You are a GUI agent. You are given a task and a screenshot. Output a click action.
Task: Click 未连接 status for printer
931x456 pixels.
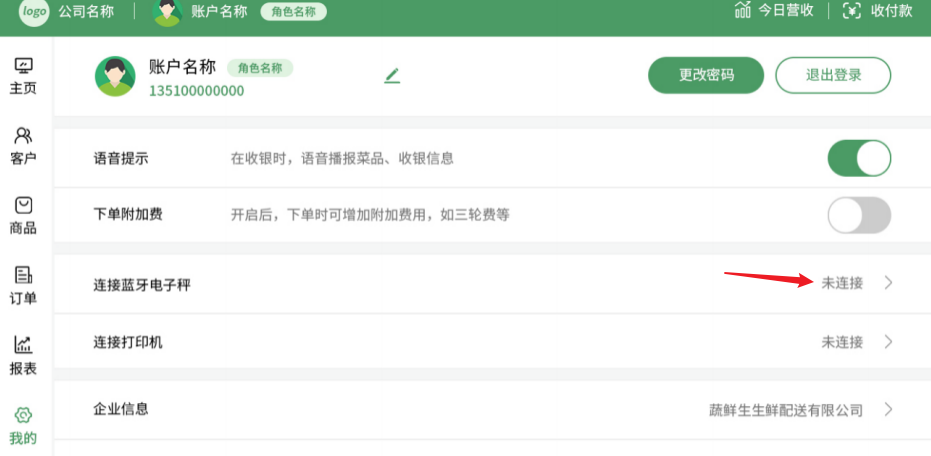coord(842,342)
